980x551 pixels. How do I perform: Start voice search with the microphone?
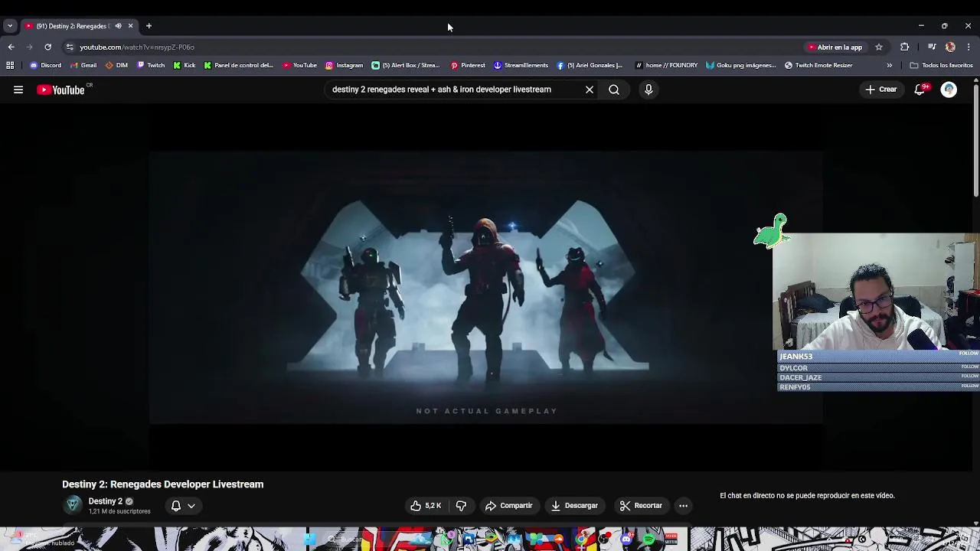click(x=648, y=90)
